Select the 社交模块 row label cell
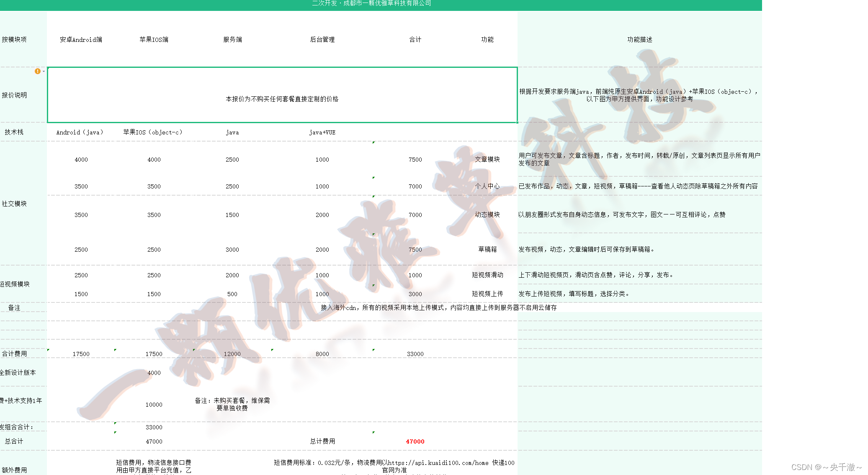Viewport: 868px width, 475px height. point(14,204)
